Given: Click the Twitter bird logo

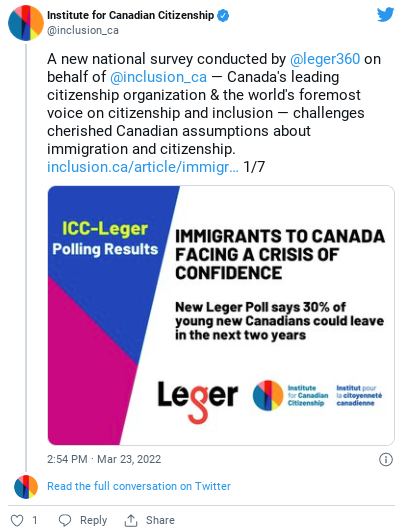Looking at the screenshot, I should click(385, 15).
